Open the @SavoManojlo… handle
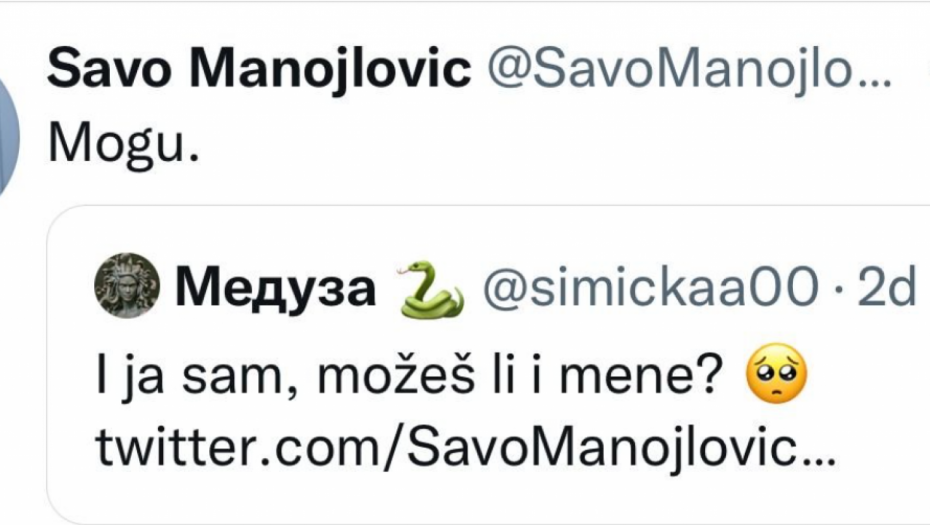 [690, 69]
